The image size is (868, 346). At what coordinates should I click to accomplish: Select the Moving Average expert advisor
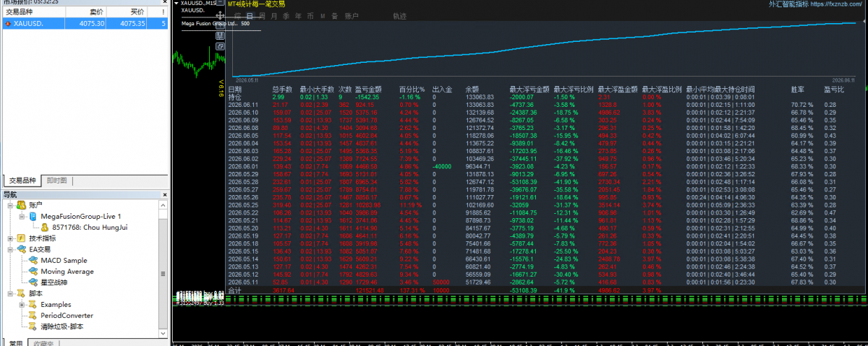(67, 272)
